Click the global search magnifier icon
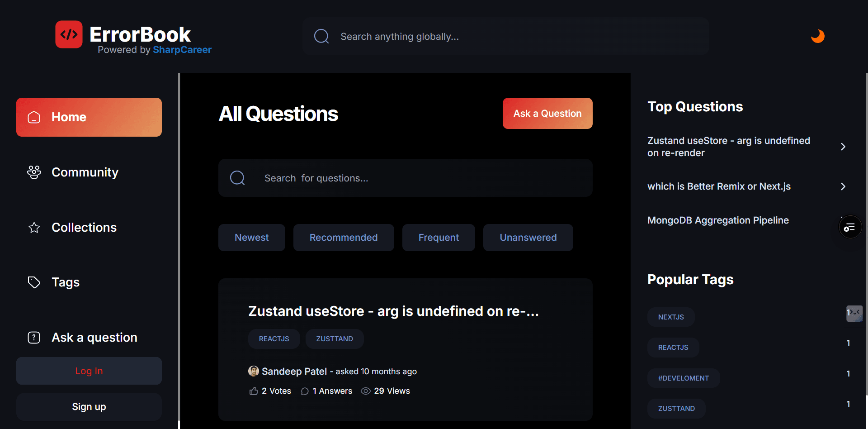Screen dimensions: 868x429 pyautogui.click(x=321, y=36)
